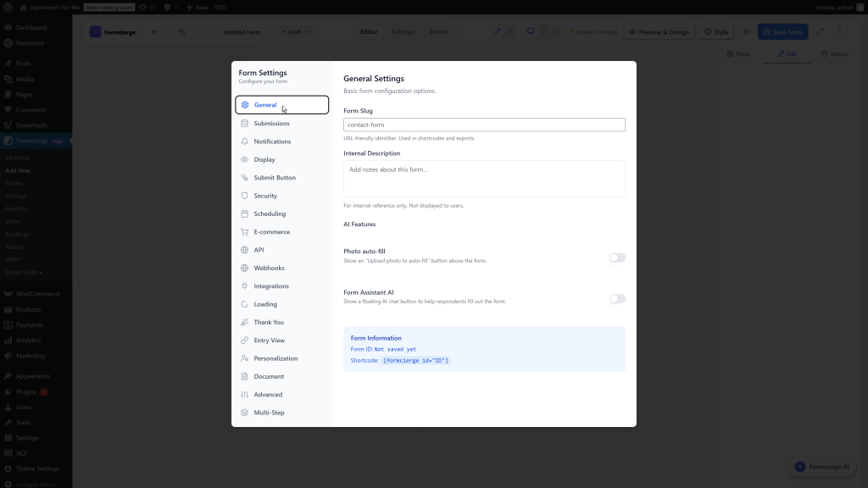Switch to the Entries tab
The height and width of the screenshot is (488, 868).
pyautogui.click(x=439, y=30)
